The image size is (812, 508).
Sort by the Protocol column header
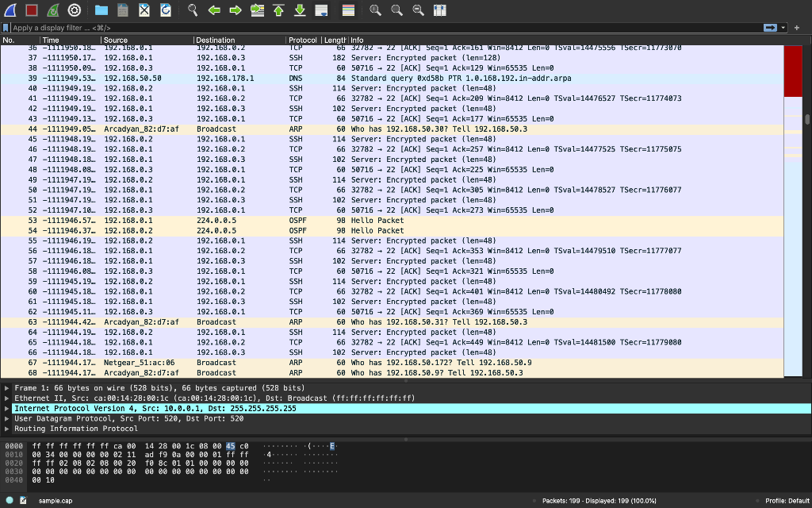click(x=304, y=40)
